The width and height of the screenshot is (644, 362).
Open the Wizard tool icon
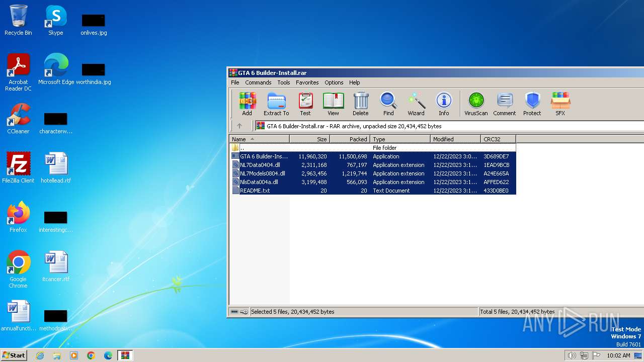click(x=416, y=104)
